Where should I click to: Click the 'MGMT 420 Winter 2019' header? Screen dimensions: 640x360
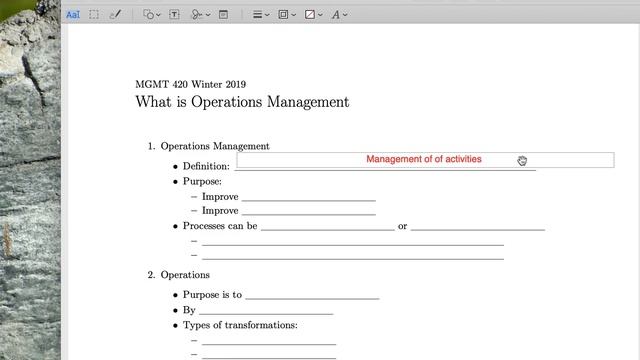[191, 84]
